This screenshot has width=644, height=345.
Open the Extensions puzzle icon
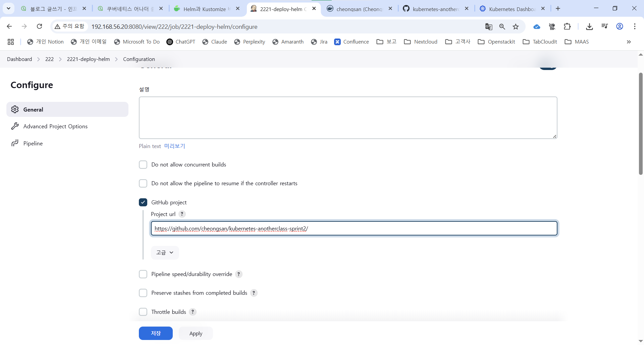pos(567,26)
